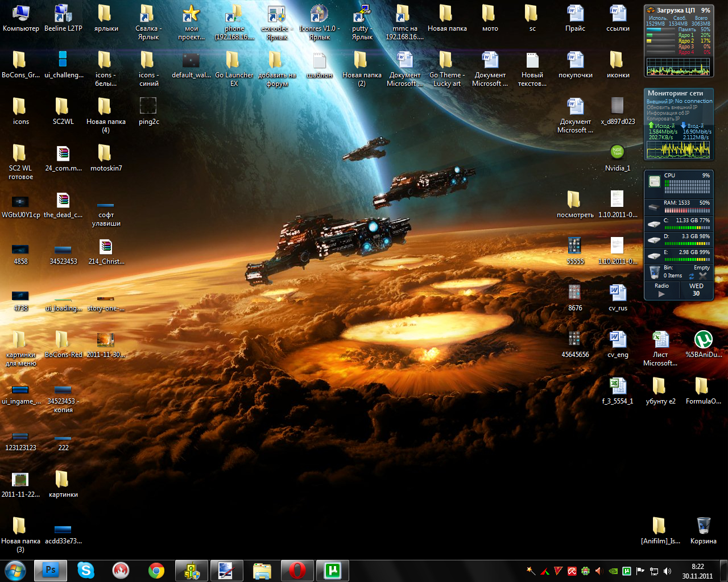728x582 pixels.
Task: Open the 55555 image file icon
Action: tap(575, 251)
